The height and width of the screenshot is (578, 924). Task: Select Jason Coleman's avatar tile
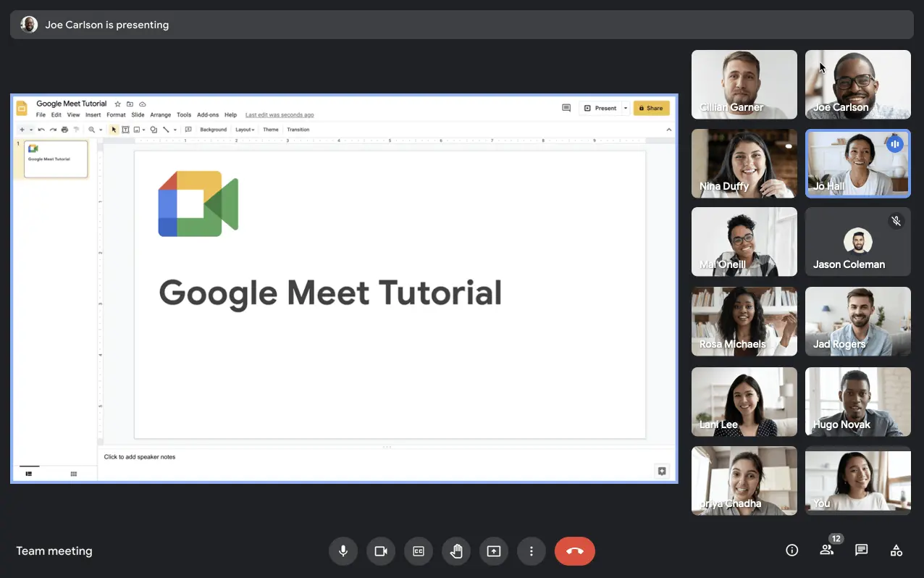(x=858, y=242)
